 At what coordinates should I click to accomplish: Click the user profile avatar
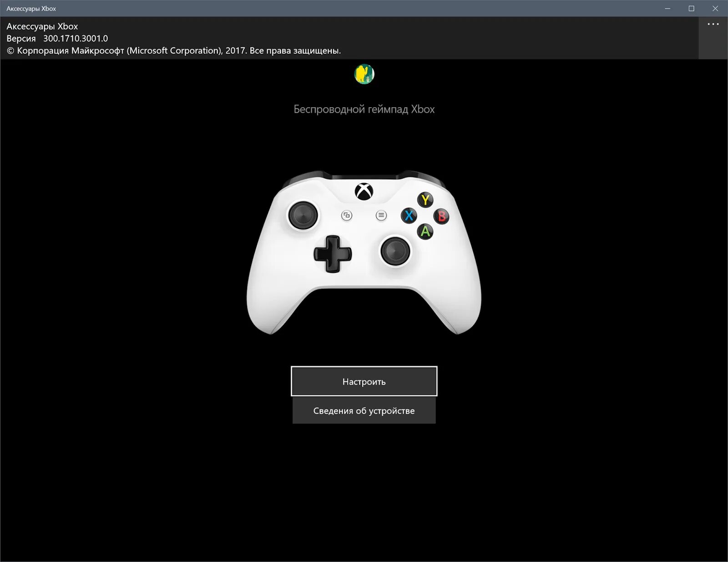(x=364, y=74)
